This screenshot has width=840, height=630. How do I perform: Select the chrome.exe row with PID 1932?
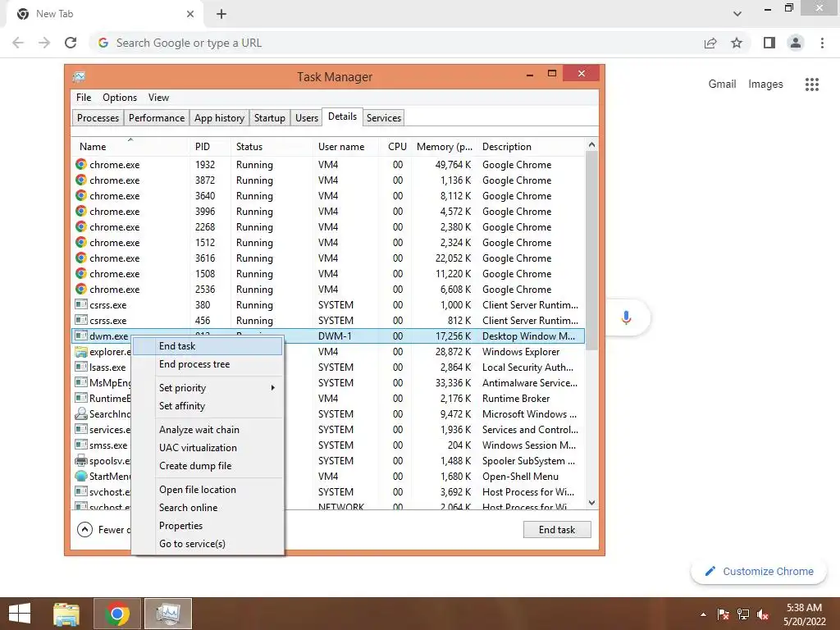(328, 165)
